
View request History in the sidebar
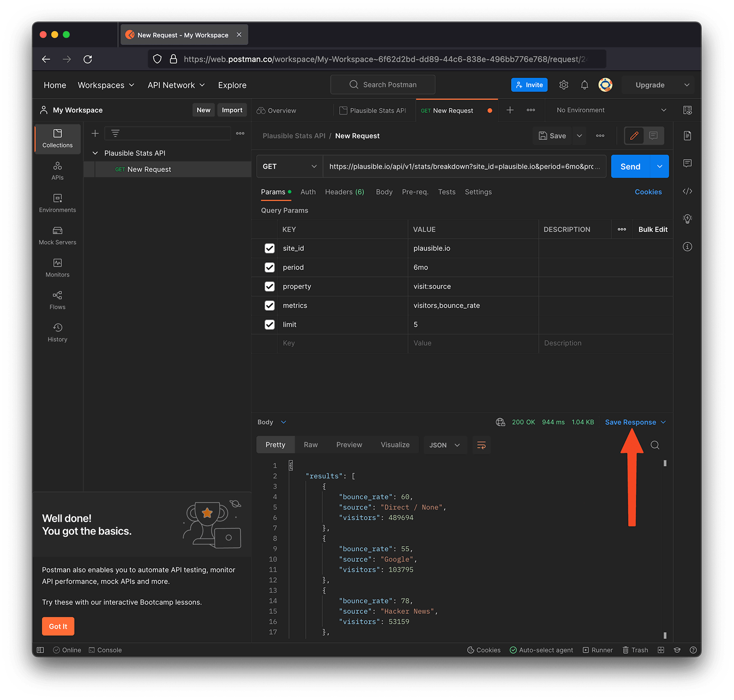pyautogui.click(x=57, y=332)
